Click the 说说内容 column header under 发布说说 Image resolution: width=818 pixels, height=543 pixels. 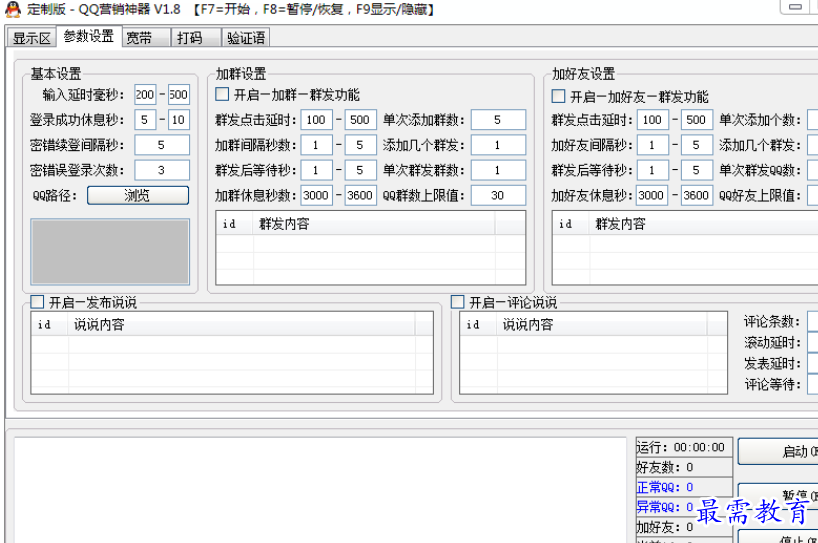(242, 324)
